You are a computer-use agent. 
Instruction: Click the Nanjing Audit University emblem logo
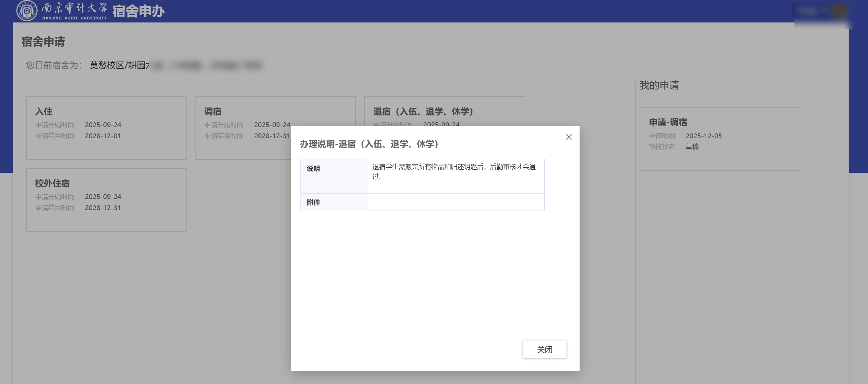tap(27, 11)
